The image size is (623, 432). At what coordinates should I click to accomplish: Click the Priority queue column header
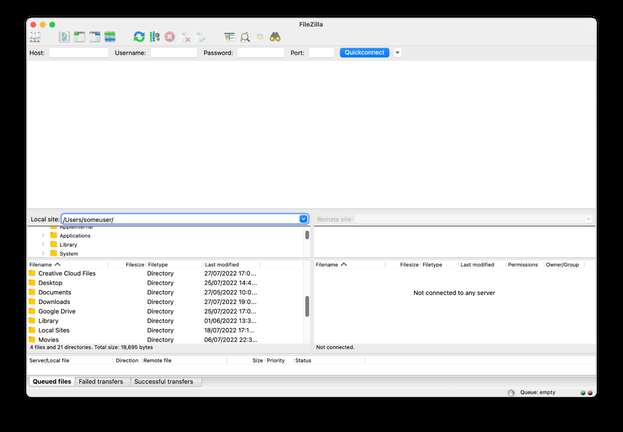click(276, 360)
